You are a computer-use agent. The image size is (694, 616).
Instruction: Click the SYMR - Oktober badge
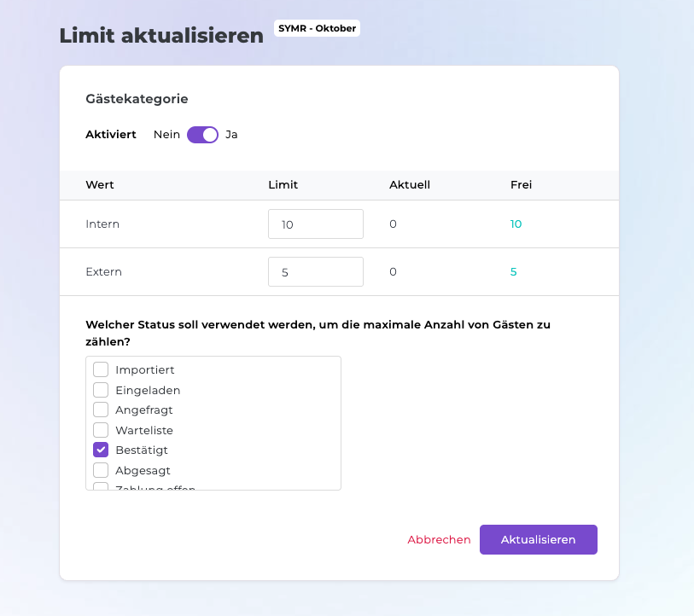(x=317, y=28)
